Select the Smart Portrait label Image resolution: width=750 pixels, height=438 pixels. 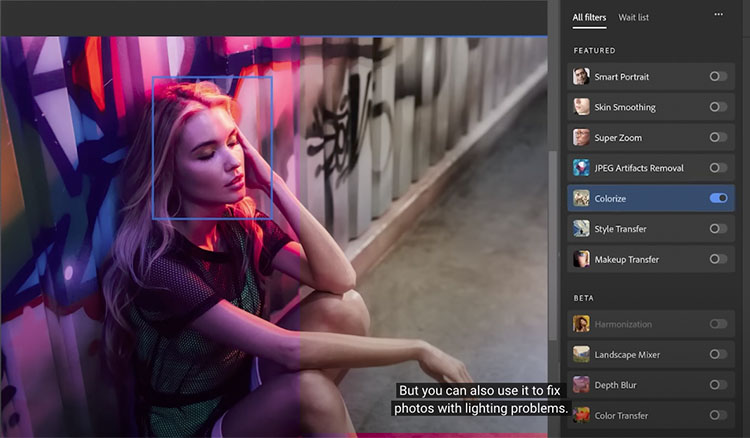coord(621,77)
